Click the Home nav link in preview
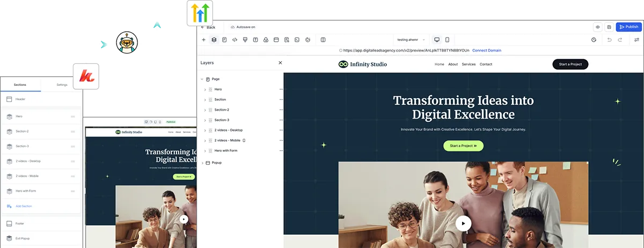The height and width of the screenshot is (248, 644). pos(440,64)
